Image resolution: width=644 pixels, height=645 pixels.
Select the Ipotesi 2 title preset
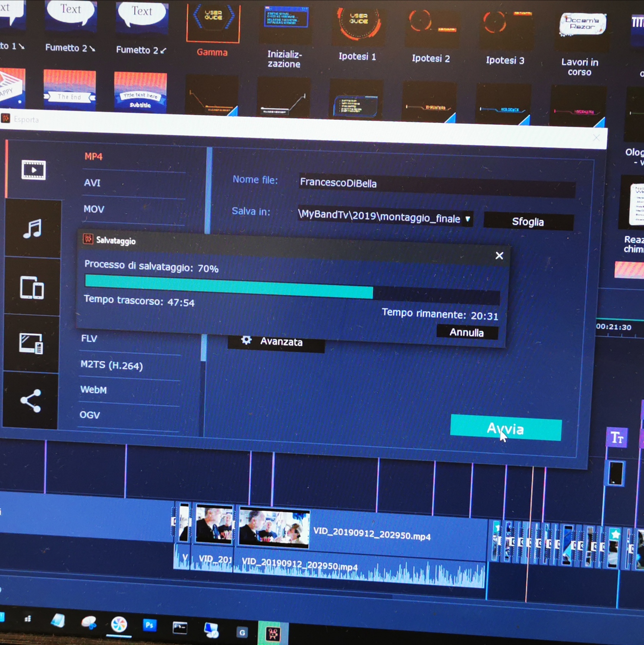click(x=431, y=37)
